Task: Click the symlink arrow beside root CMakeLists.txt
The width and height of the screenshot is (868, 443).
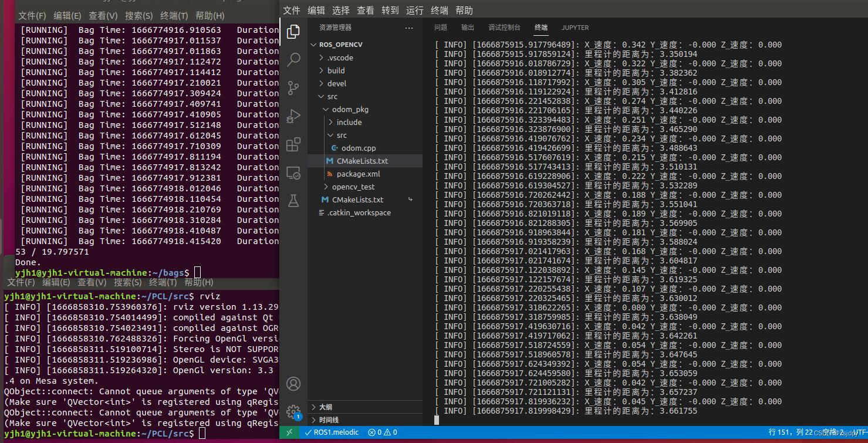Action: coord(410,199)
